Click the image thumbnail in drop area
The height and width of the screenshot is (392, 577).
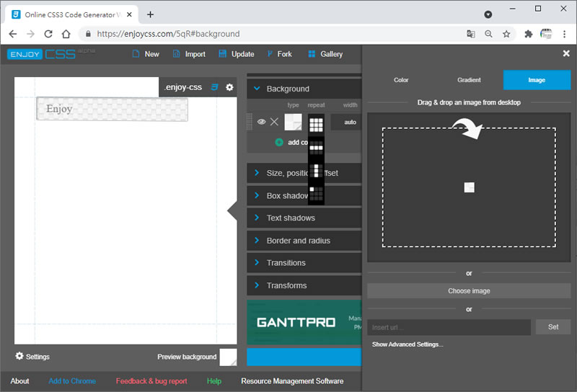click(x=470, y=187)
